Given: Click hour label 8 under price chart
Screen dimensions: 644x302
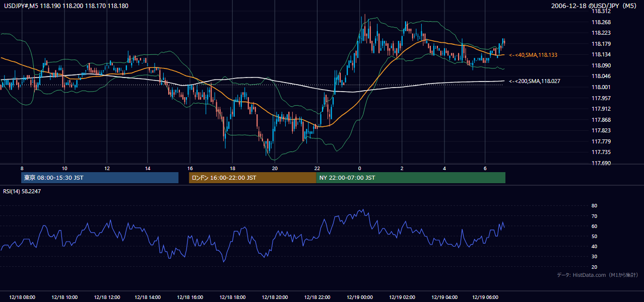Looking at the screenshot, I should (22, 168).
